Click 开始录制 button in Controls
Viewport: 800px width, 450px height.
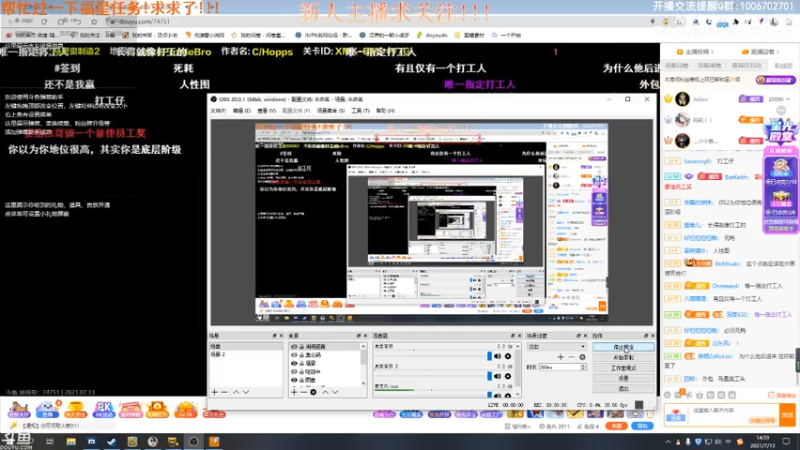click(x=623, y=357)
